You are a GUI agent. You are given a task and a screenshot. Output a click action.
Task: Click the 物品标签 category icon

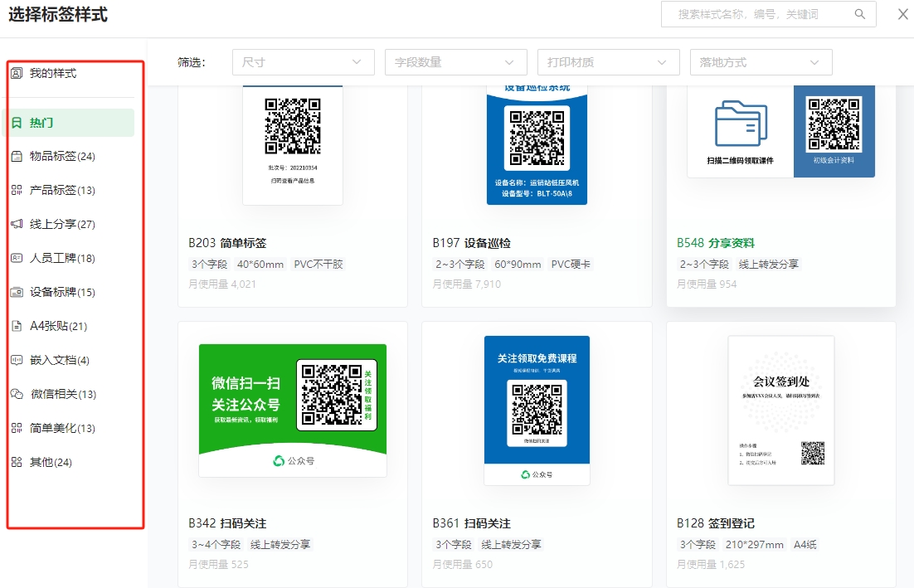tap(17, 156)
